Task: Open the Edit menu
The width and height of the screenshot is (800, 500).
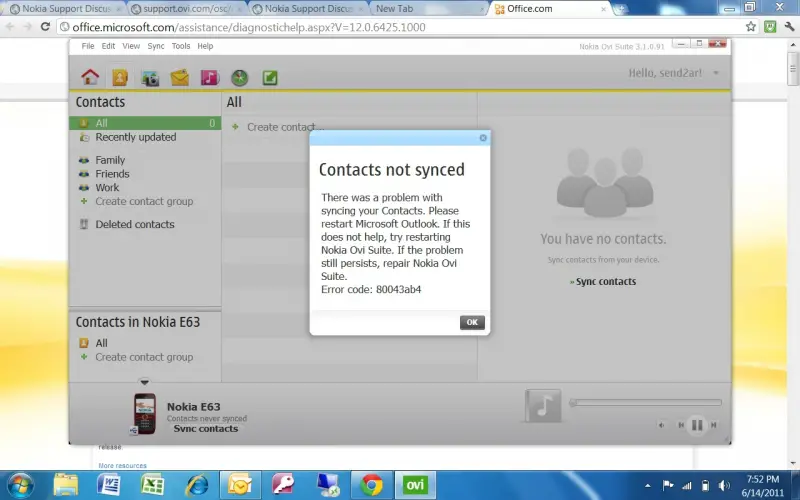Action: [x=108, y=46]
